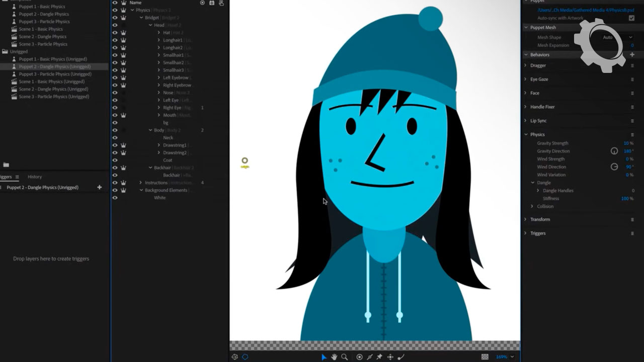Toggle crown independence on Longhair1 layer

pos(123,40)
